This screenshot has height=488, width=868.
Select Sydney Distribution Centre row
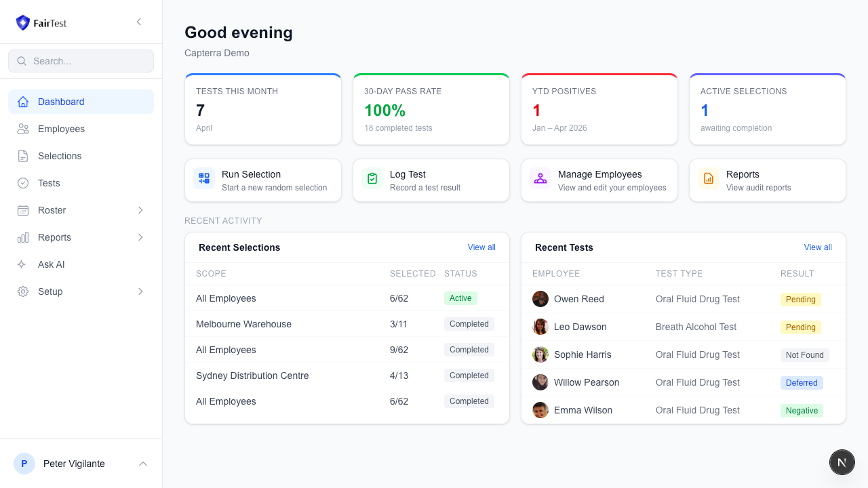click(347, 375)
